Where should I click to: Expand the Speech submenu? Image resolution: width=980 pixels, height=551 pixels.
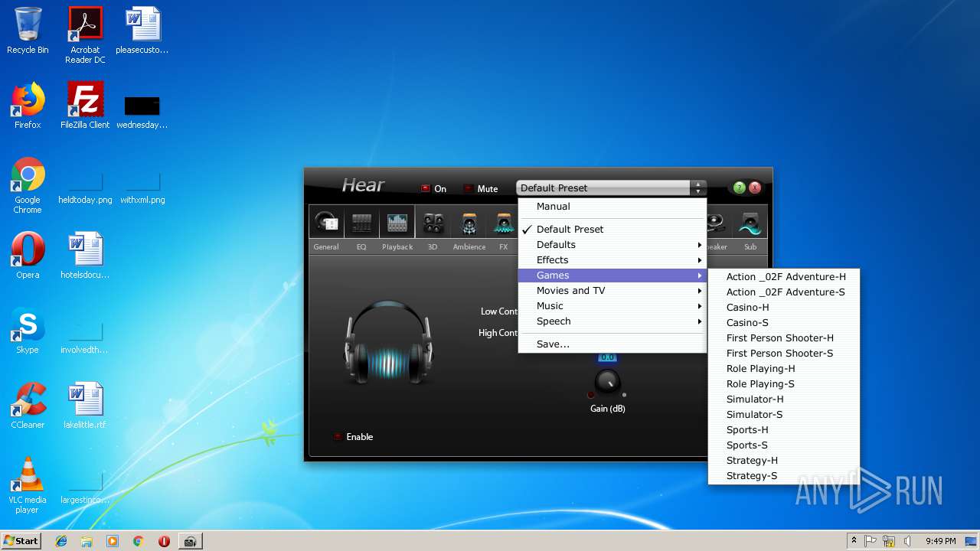point(612,321)
